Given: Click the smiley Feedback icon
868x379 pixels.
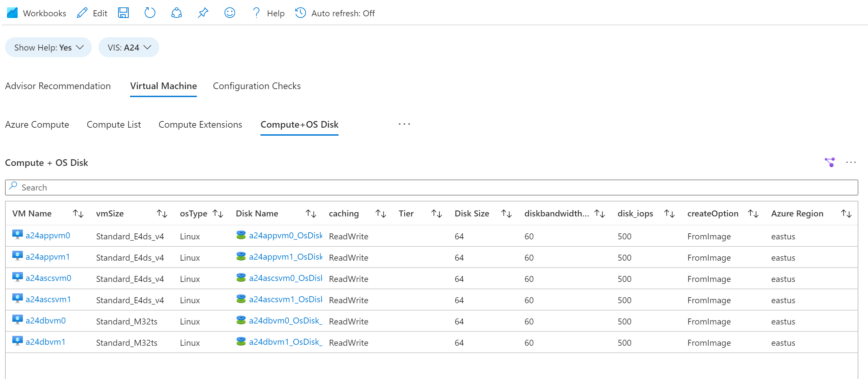Looking at the screenshot, I should coord(229,13).
